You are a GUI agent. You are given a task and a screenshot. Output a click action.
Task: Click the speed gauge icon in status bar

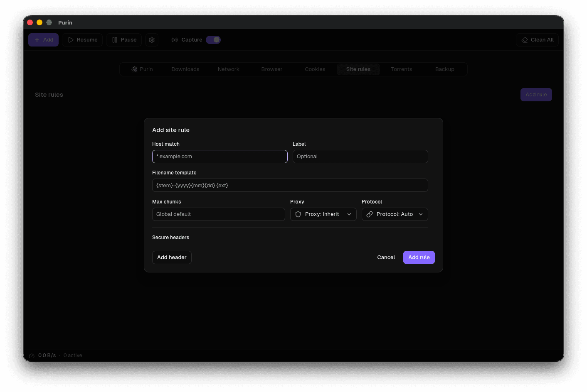[32, 356]
